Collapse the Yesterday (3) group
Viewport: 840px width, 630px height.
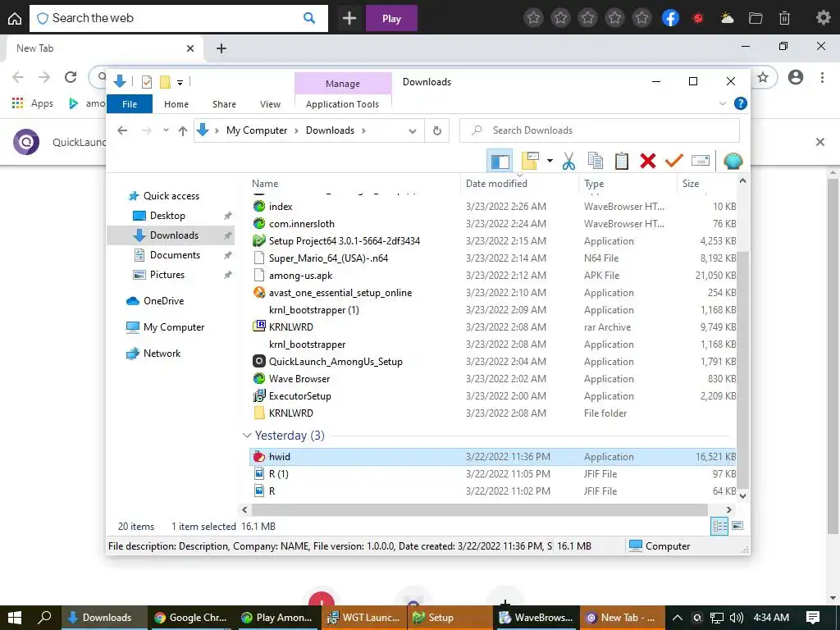[246, 436]
